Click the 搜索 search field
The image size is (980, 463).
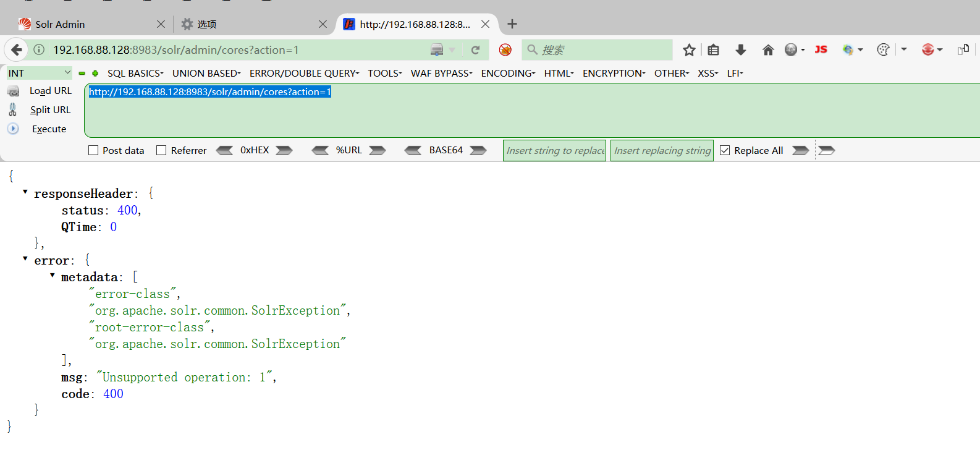pyautogui.click(x=597, y=49)
